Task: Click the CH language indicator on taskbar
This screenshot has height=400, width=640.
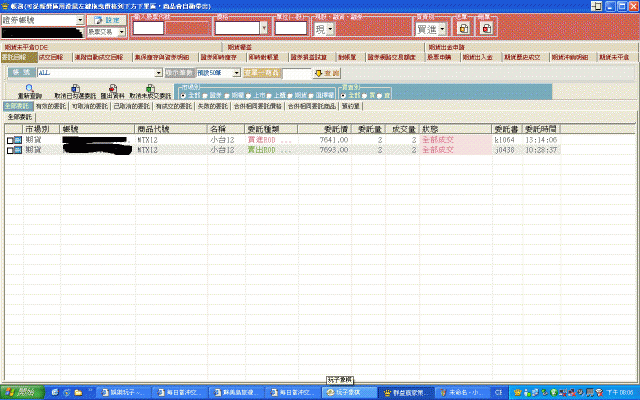Action: tap(498, 392)
